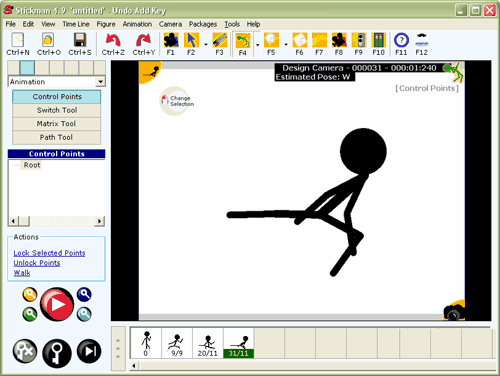Select the 20/11 keyframe thumbnail
Image resolution: width=500 pixels, height=376 pixels.
pyautogui.click(x=208, y=343)
